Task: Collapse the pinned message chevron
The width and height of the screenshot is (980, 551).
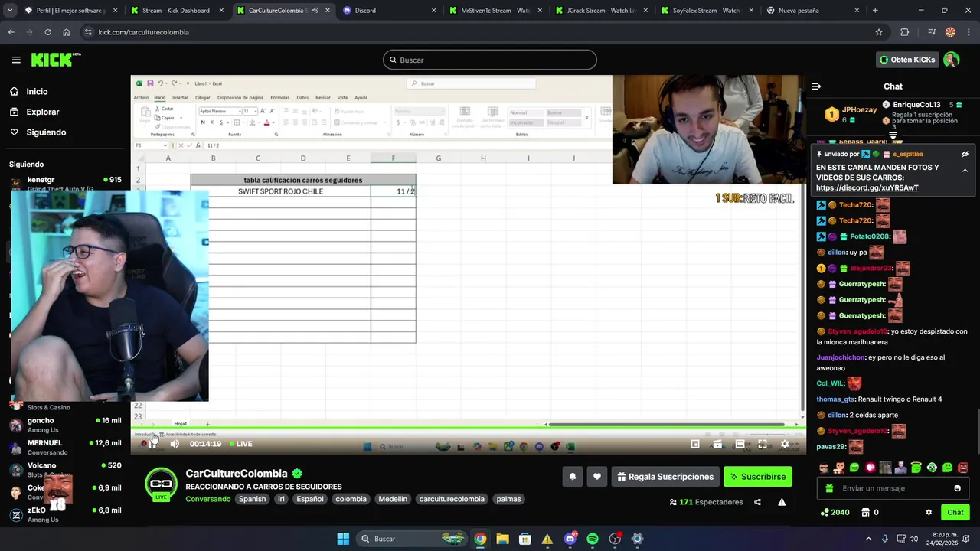Action: [x=965, y=170]
